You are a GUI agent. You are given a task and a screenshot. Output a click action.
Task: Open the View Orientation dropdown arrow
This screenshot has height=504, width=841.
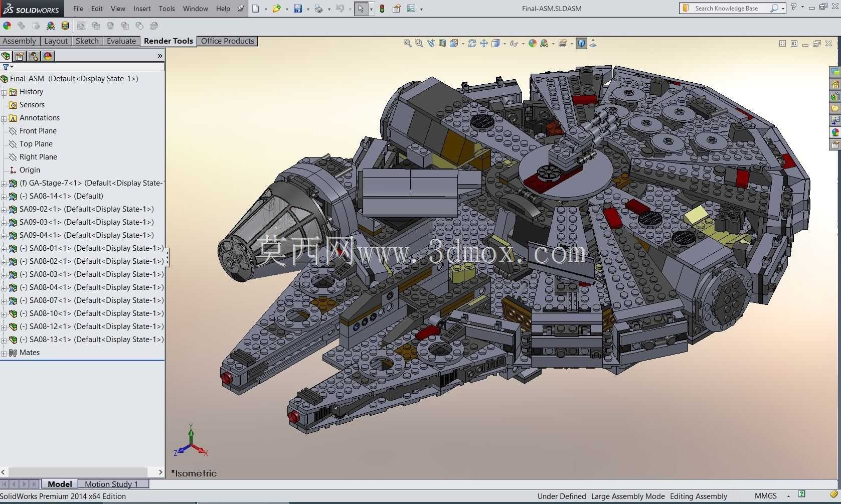tap(462, 44)
